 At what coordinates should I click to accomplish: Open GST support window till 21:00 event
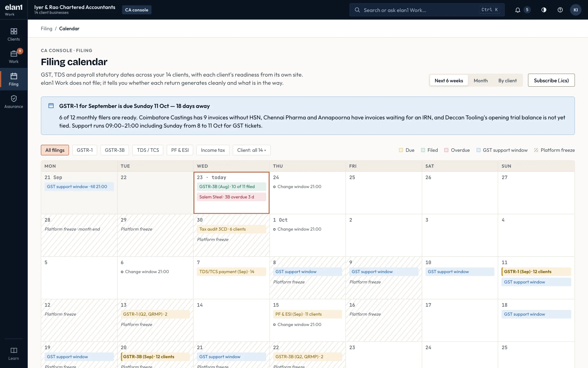[x=79, y=186]
